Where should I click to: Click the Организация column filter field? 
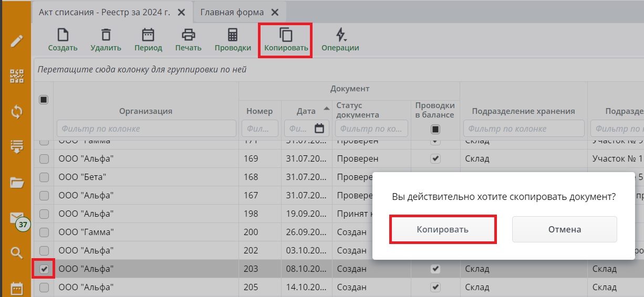click(x=147, y=129)
